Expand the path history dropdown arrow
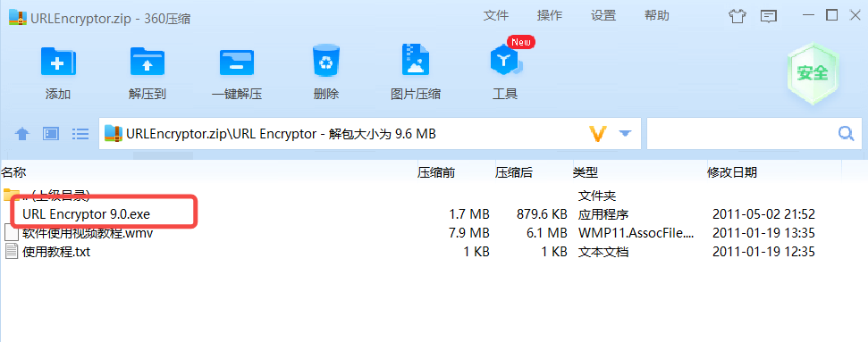The image size is (868, 342). click(x=626, y=133)
